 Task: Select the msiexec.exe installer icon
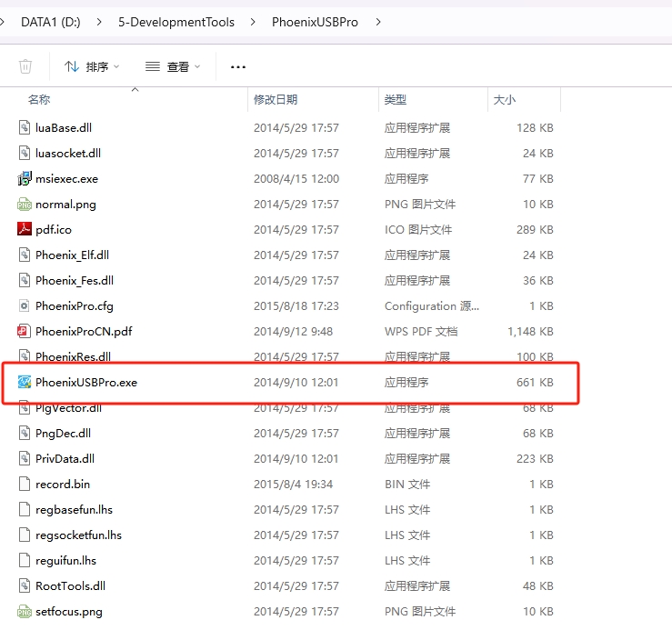point(25,179)
